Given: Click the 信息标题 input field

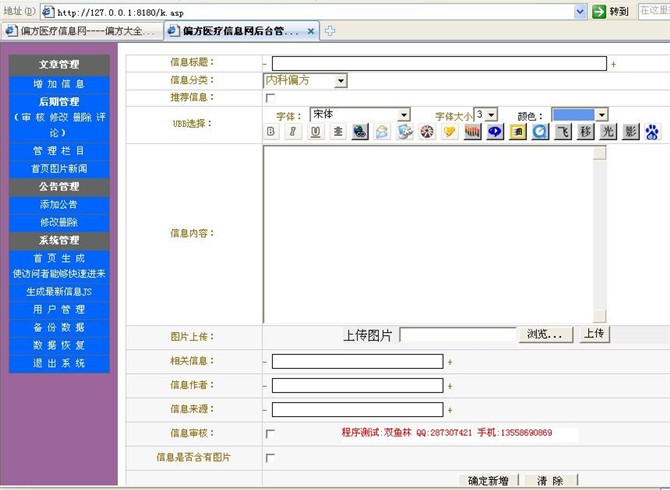Looking at the screenshot, I should pyautogui.click(x=439, y=64).
